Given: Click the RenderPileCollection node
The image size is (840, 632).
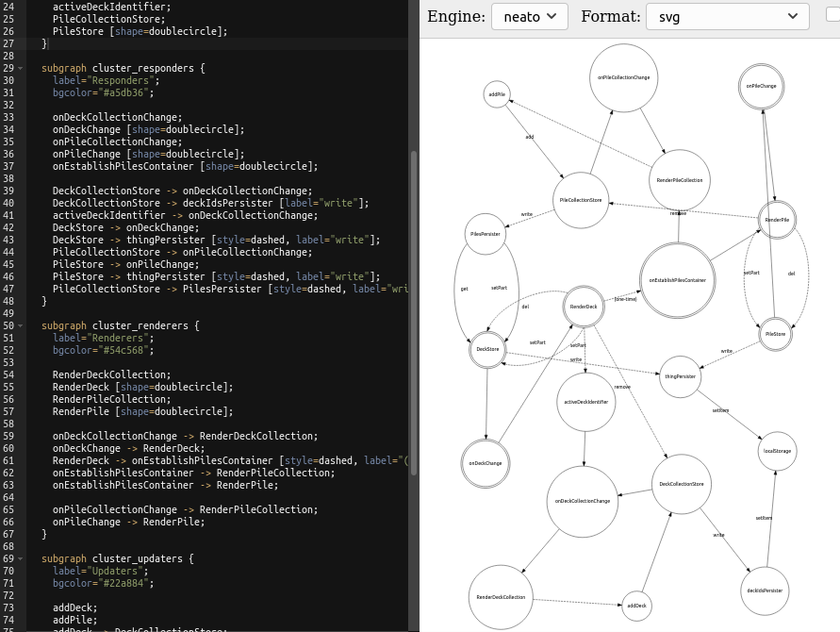Looking at the screenshot, I should [x=680, y=179].
